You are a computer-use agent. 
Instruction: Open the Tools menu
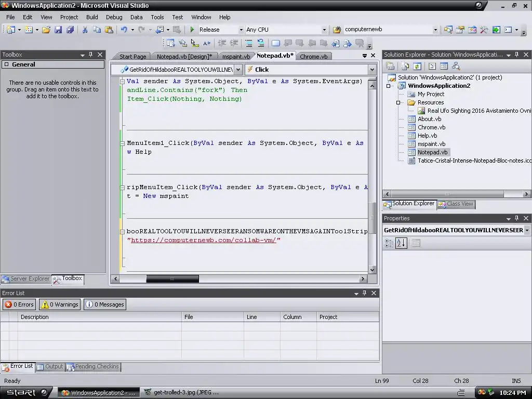pyautogui.click(x=157, y=17)
